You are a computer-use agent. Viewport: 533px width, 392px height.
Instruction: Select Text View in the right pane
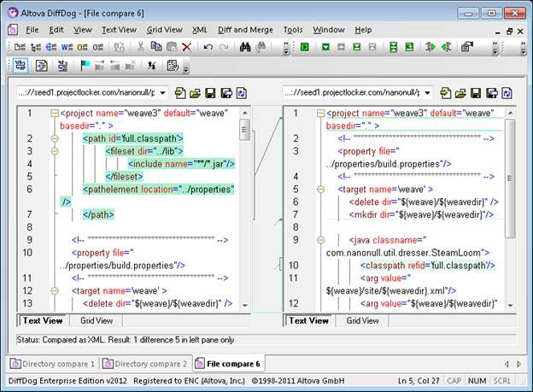click(309, 321)
